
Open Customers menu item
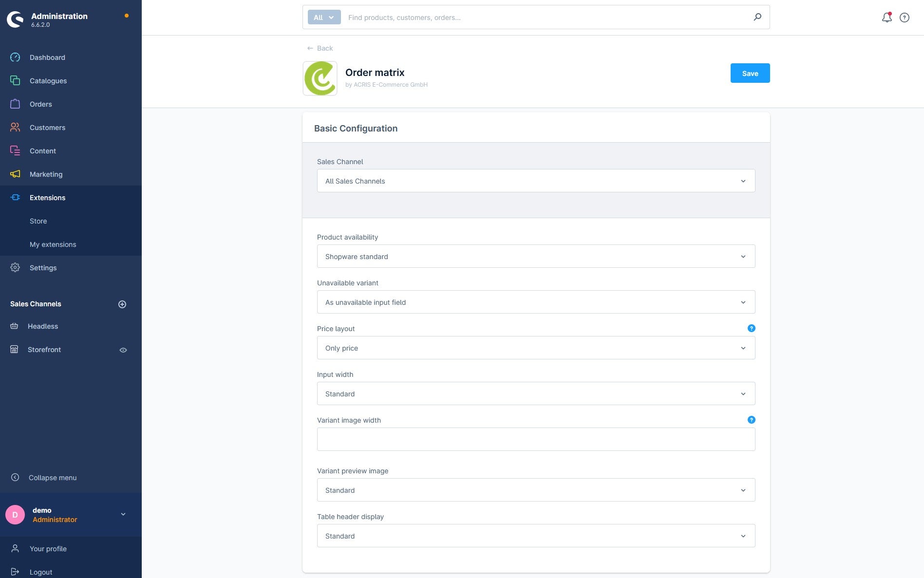tap(71, 128)
